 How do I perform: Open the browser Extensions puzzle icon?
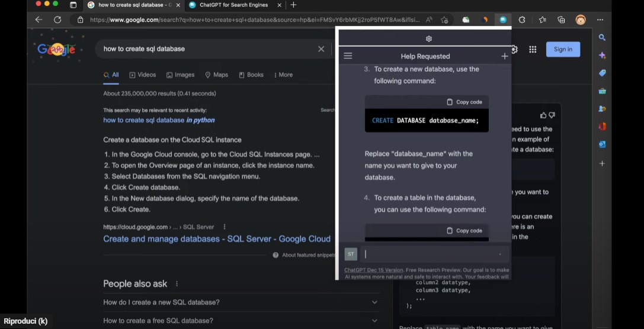point(521,20)
